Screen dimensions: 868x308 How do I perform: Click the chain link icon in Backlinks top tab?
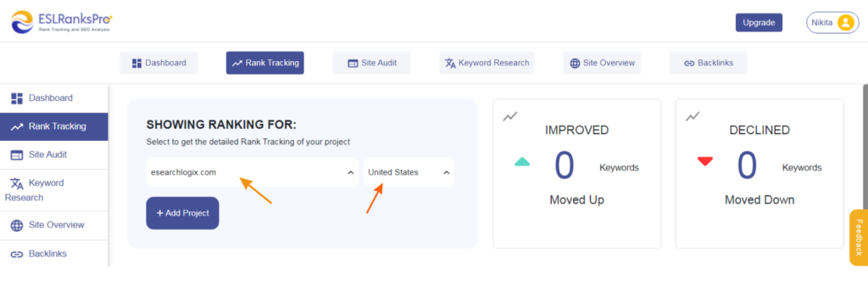(689, 63)
